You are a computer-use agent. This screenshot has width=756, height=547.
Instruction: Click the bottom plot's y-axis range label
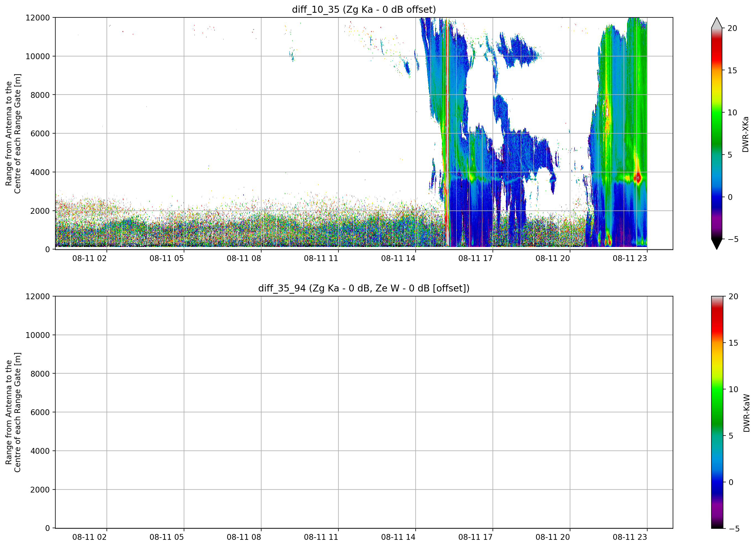point(13,412)
